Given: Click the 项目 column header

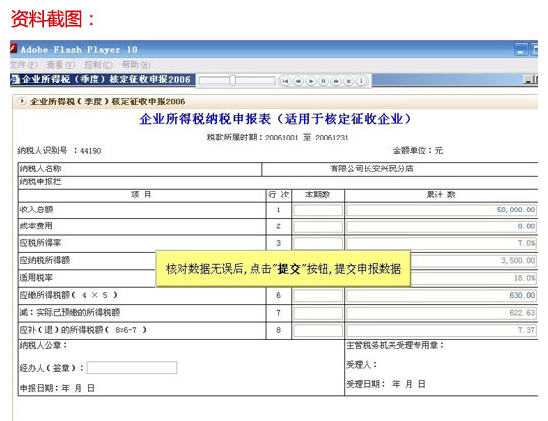Looking at the screenshot, I should pyautogui.click(x=141, y=195).
